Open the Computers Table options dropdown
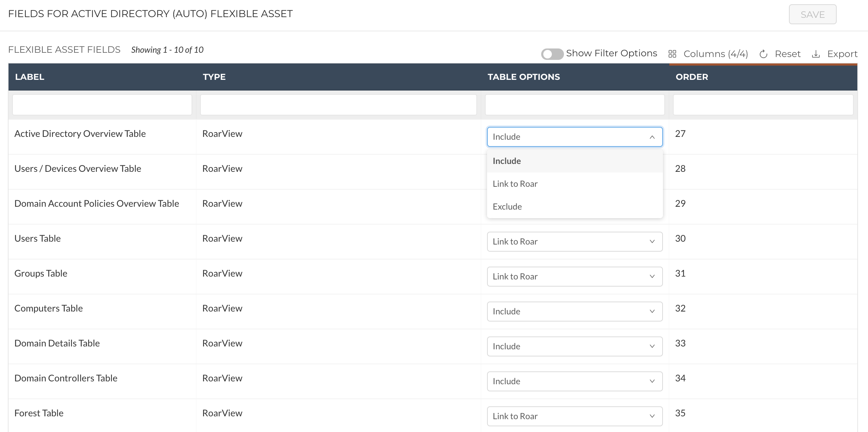Image resolution: width=868 pixels, height=432 pixels. point(575,312)
